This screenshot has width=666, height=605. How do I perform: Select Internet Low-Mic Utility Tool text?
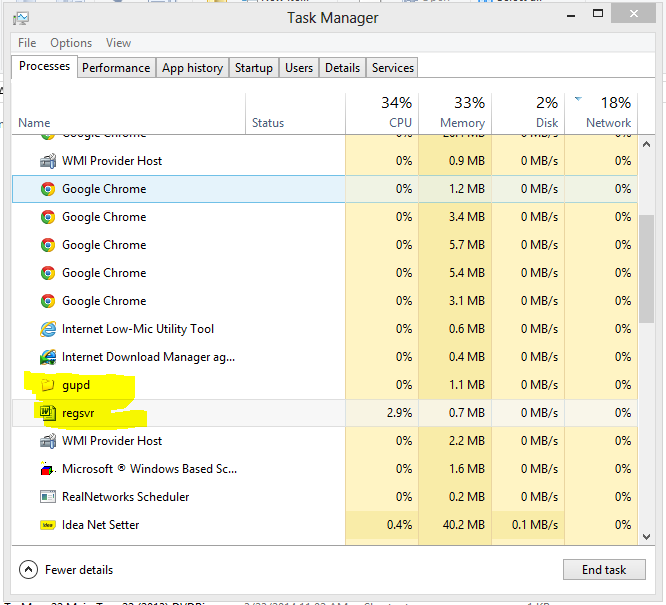click(138, 329)
